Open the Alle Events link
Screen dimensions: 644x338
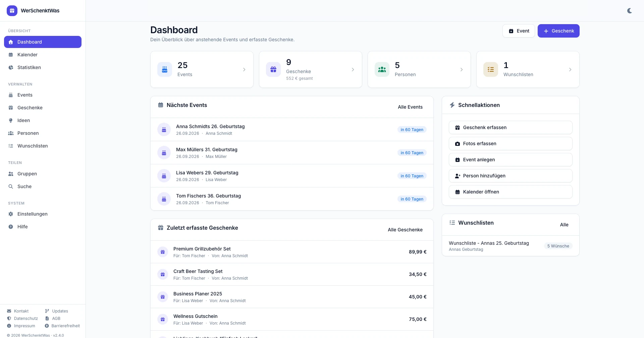coord(410,107)
